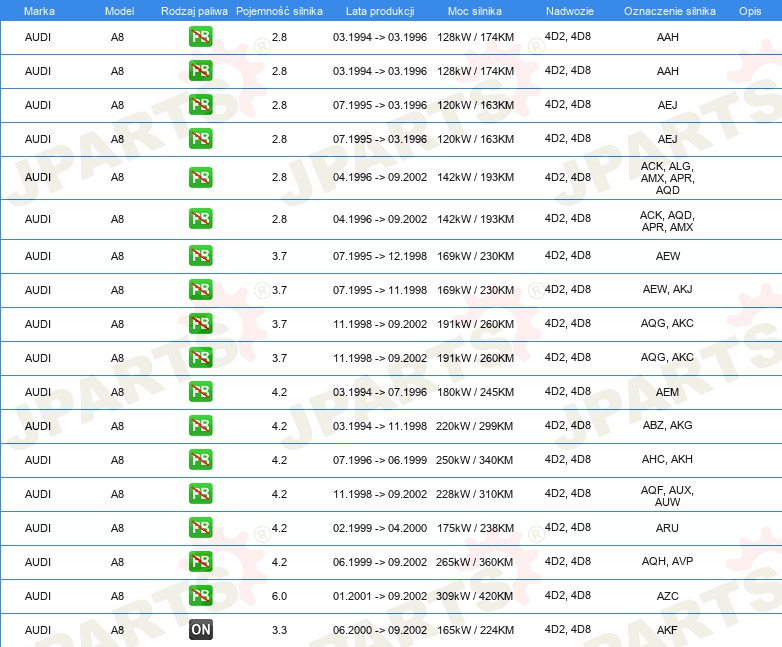Select the petrol icon in the AHC, AKH row
The height and width of the screenshot is (647, 782).
pos(200,459)
